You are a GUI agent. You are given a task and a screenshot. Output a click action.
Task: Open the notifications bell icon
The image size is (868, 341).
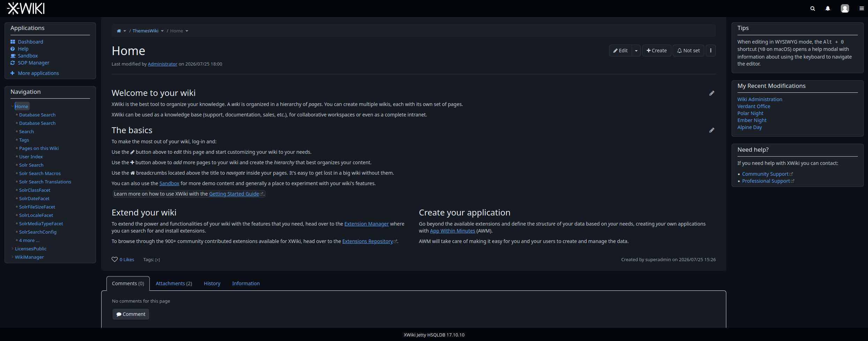click(x=828, y=8)
